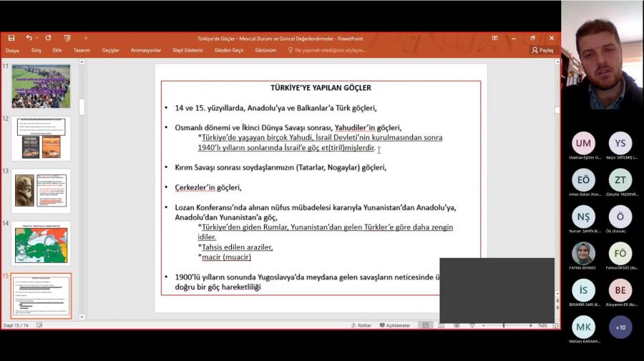Select slide 13 thumbnail
This screenshot has width=644, height=361.
(x=42, y=191)
